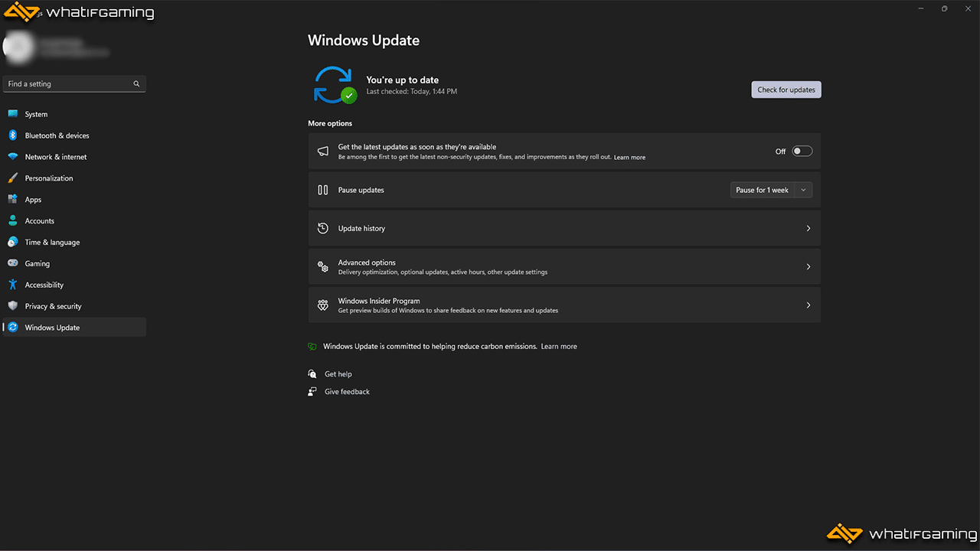Screen dimensions: 980x551
Task: Click Check for updates button
Action: [786, 90]
